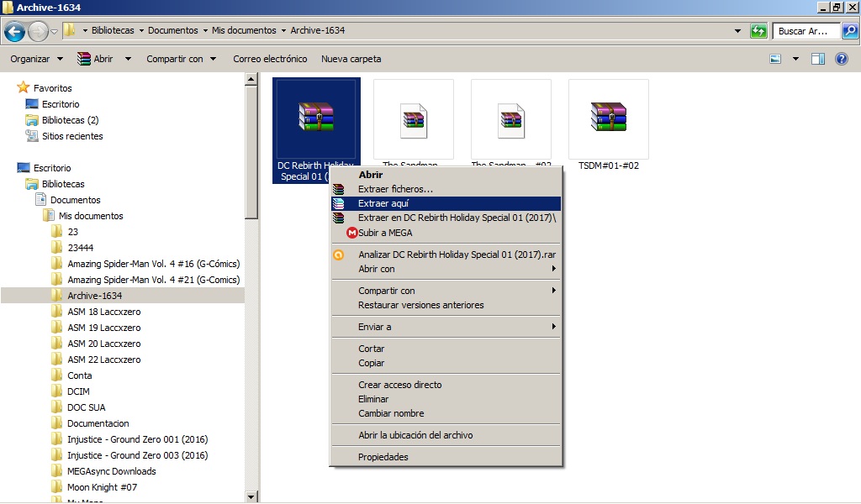Image resolution: width=861 pixels, height=504 pixels.
Task: Open recent pages dropdown next to Forward
Action: (x=54, y=31)
